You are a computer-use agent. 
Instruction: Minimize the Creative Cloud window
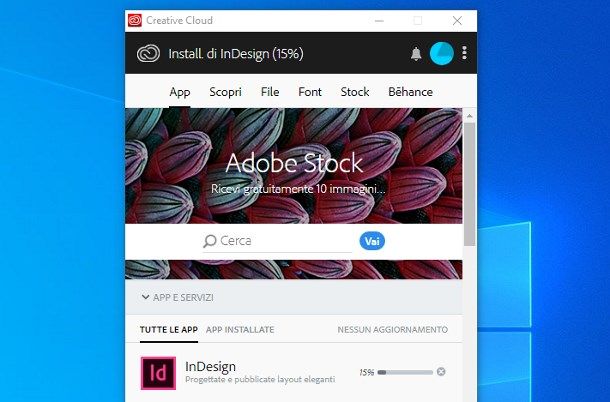[x=379, y=21]
